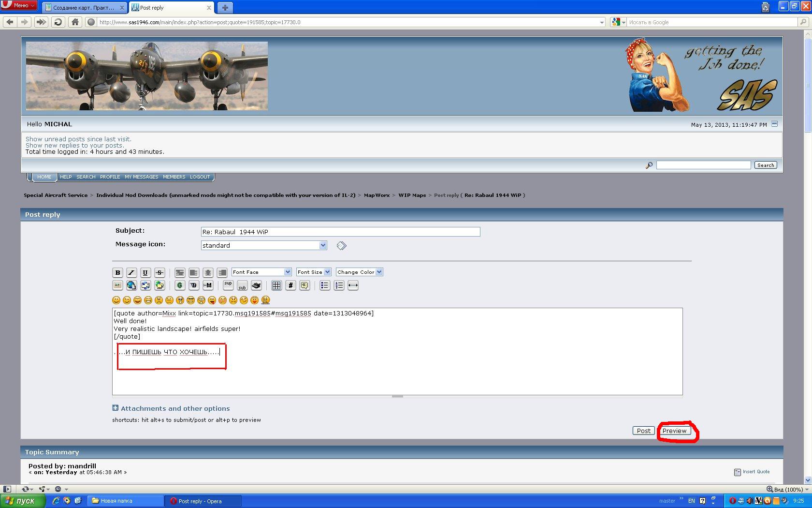Insert the cool sunglasses emoticon
The width and height of the screenshot is (812, 508).
tap(191, 300)
